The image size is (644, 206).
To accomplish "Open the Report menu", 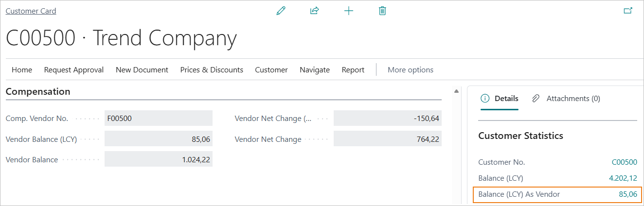I will pyautogui.click(x=353, y=70).
